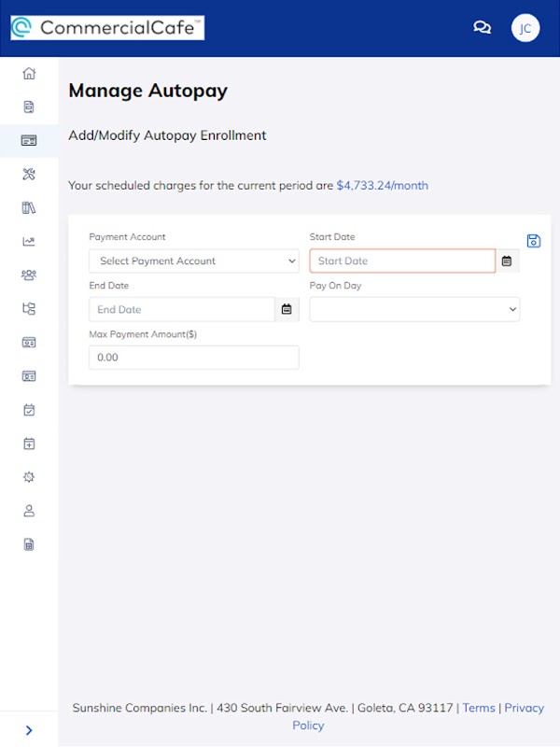Open the calendar check icon in sidebar

pyautogui.click(x=29, y=409)
